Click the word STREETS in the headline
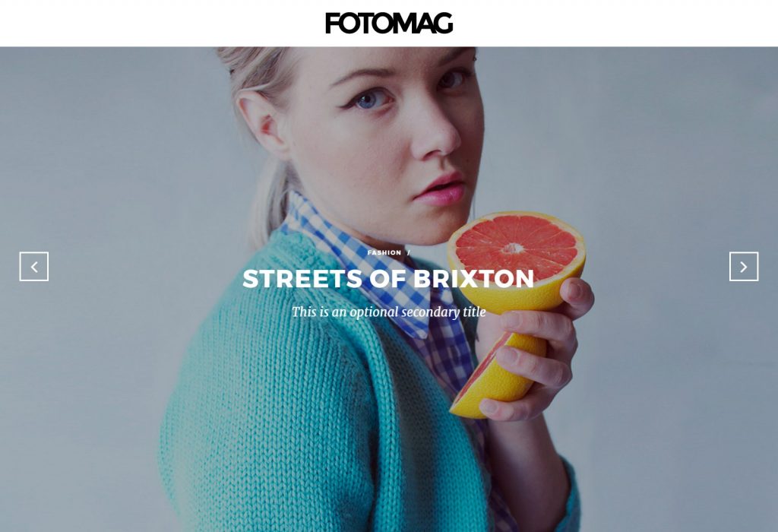Screen dimensions: 778x532 [302, 278]
